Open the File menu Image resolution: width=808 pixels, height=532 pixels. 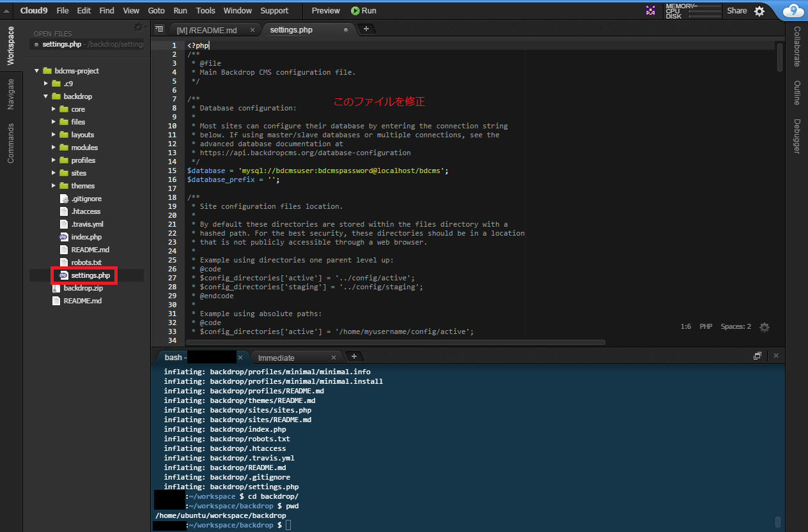[63, 11]
